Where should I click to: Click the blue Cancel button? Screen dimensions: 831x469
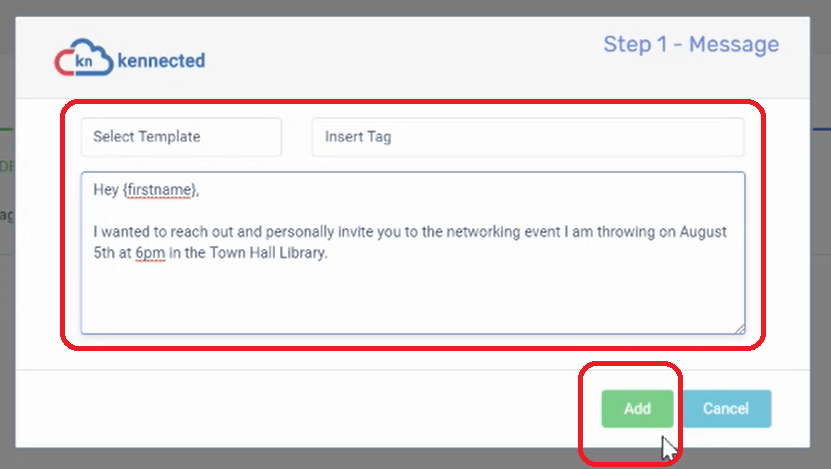tap(727, 409)
